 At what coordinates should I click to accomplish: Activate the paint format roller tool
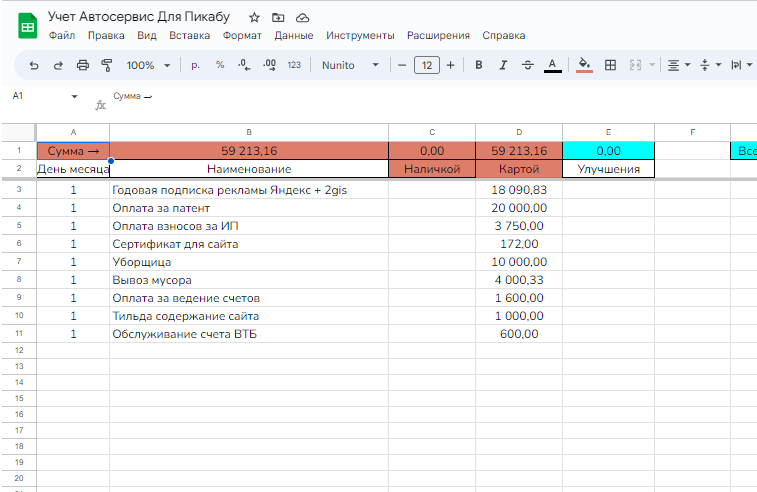107,65
